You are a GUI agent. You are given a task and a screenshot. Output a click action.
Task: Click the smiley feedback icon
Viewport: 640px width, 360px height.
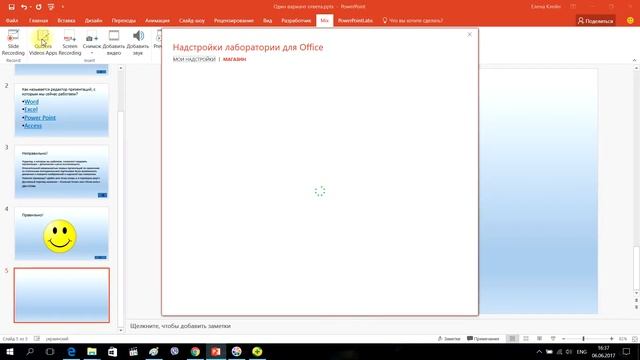tap(630, 20)
